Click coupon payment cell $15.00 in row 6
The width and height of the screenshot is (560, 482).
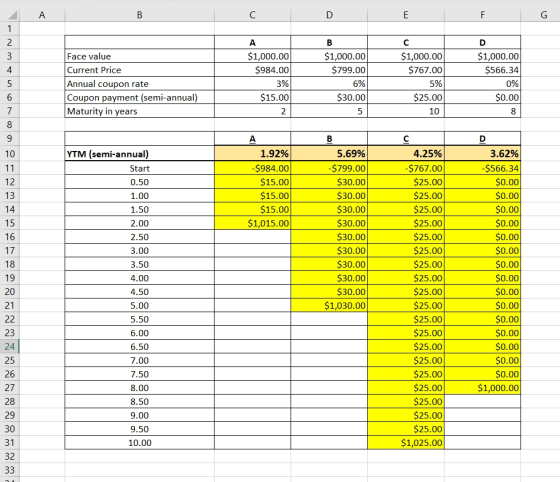click(252, 97)
